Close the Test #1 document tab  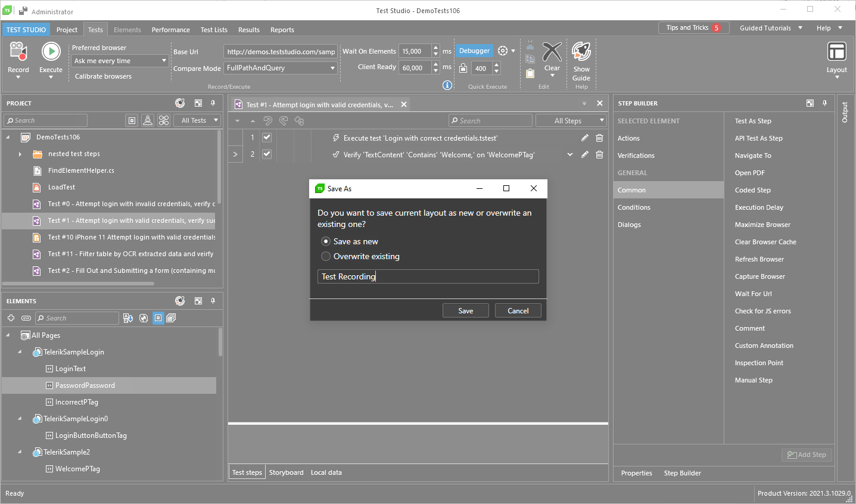tap(404, 104)
